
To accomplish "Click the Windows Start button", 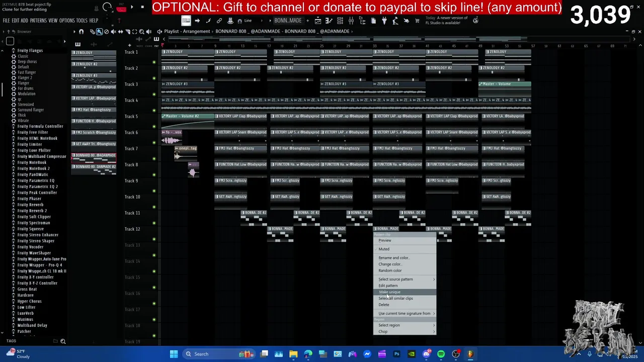I will coord(174,354).
